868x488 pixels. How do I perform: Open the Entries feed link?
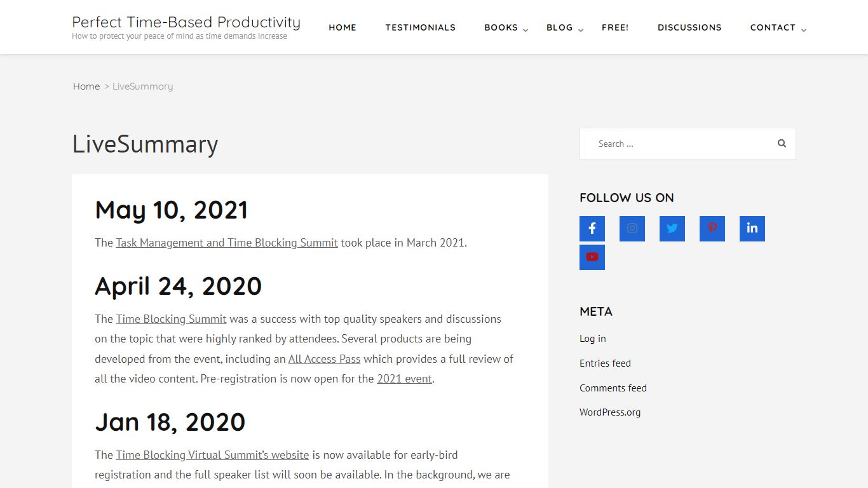click(x=605, y=363)
